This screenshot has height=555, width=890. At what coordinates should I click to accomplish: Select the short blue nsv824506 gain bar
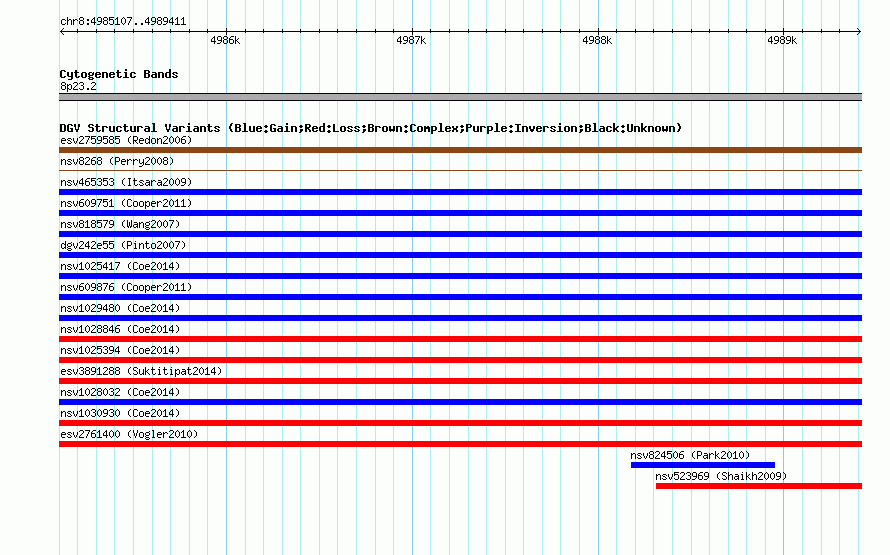click(703, 465)
